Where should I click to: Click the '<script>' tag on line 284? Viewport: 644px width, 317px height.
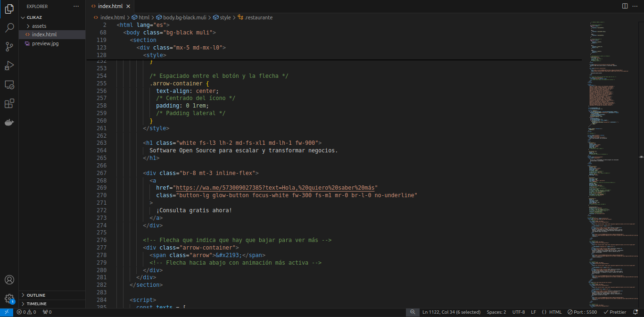[x=143, y=300]
